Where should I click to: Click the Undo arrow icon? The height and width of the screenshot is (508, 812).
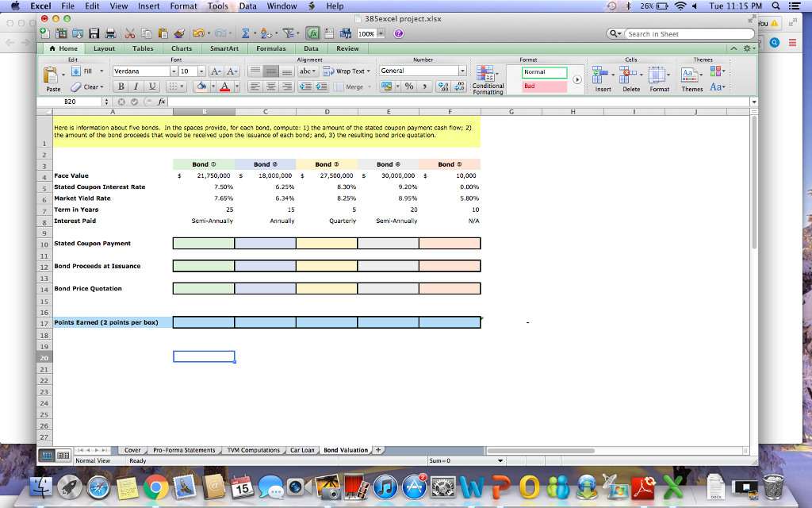point(198,33)
